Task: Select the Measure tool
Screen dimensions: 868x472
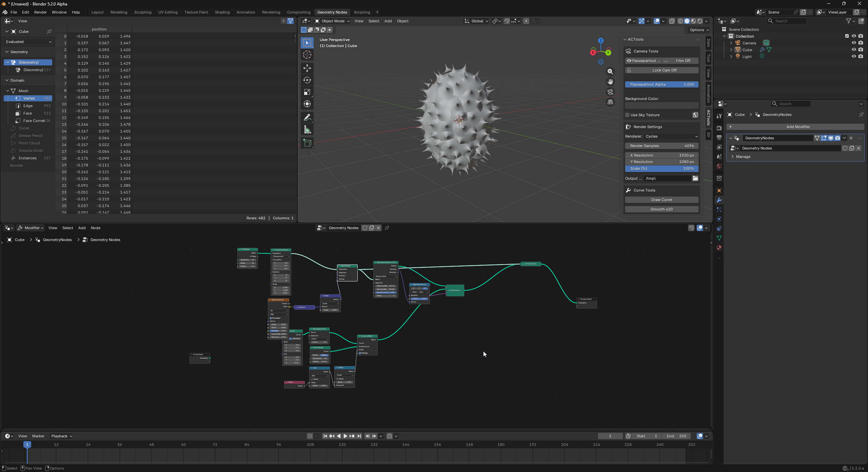Action: [307, 130]
